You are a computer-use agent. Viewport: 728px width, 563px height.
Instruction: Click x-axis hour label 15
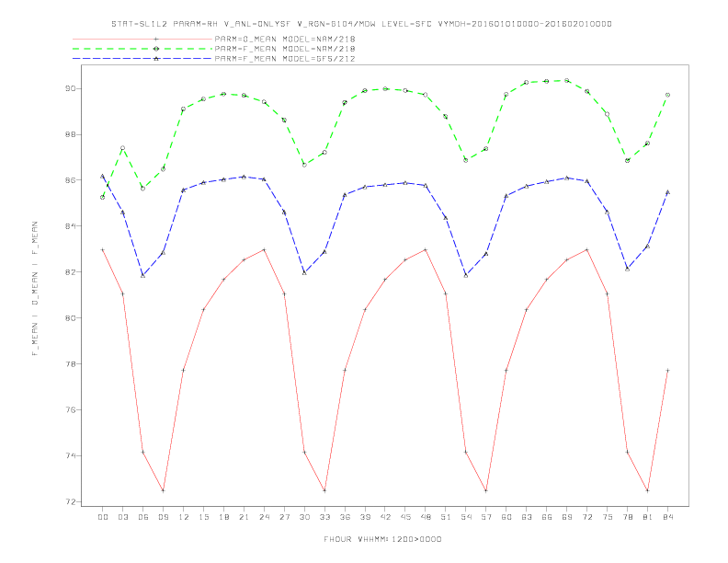pos(203,517)
